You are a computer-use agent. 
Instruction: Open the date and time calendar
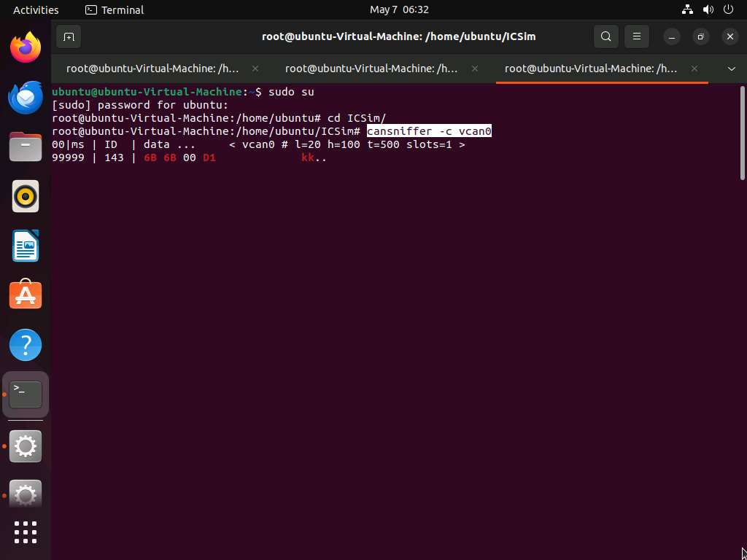(399, 9)
